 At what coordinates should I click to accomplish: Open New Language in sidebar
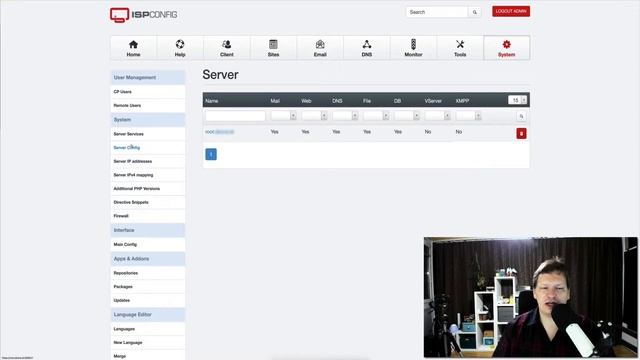148,342
